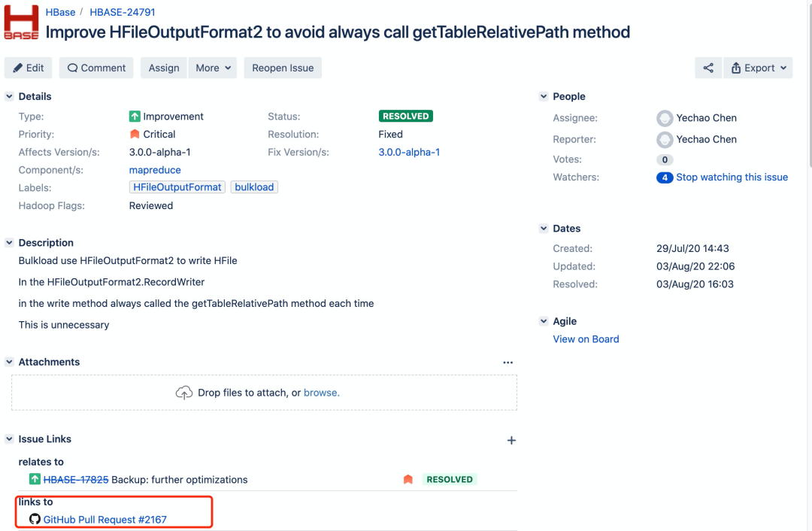Collapse the Issue Links section
Image resolution: width=812 pixels, height=531 pixels.
(x=10, y=439)
